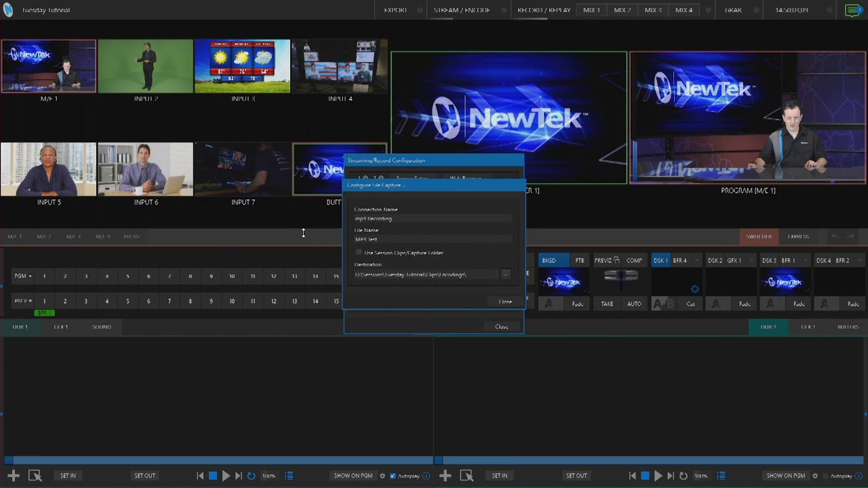The width and height of the screenshot is (868, 488).
Task: Add media with DDR 2 plus icon
Action: coord(445,476)
